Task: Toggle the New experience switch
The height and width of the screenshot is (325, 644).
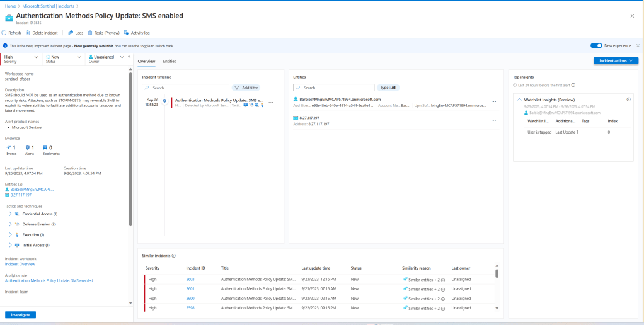Action: tap(596, 45)
